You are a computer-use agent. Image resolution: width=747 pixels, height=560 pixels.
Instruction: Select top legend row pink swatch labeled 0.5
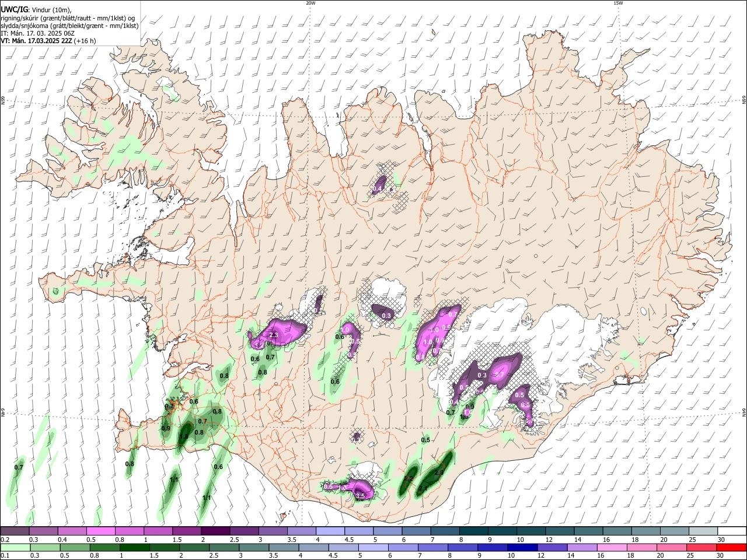click(x=100, y=531)
